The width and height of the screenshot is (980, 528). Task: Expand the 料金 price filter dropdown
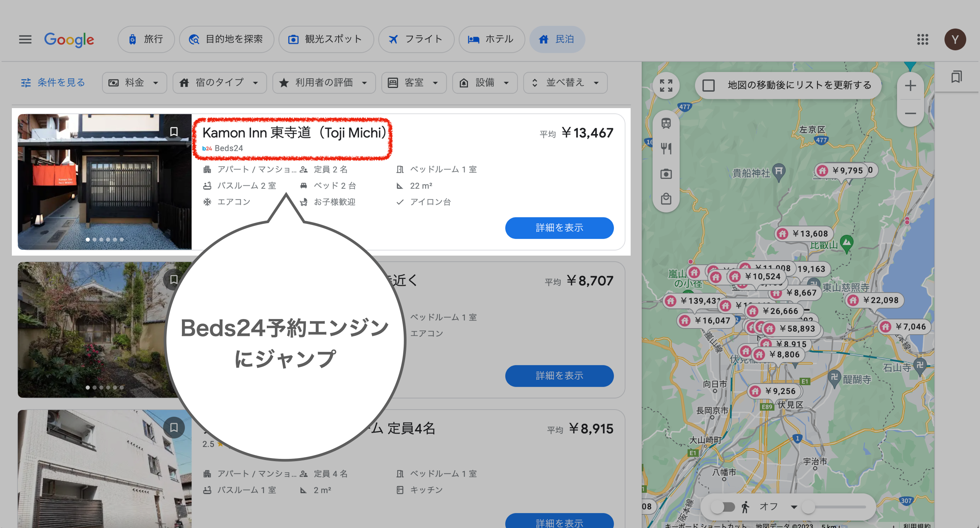tap(134, 83)
